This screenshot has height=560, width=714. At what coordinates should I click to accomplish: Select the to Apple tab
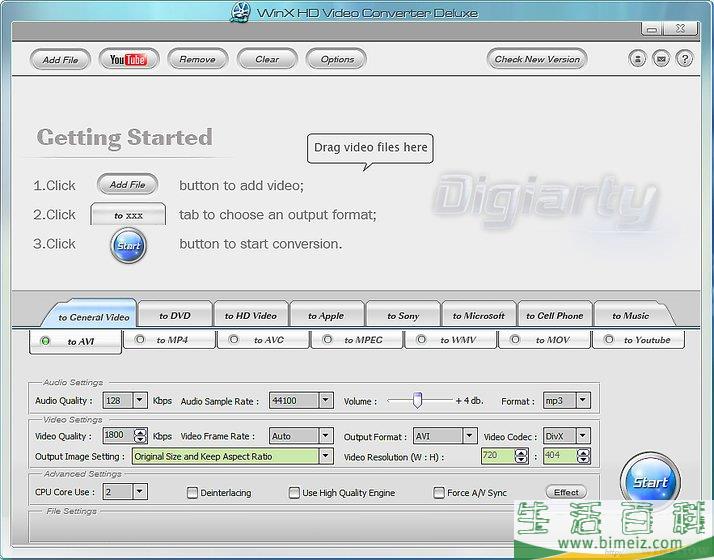(326, 315)
